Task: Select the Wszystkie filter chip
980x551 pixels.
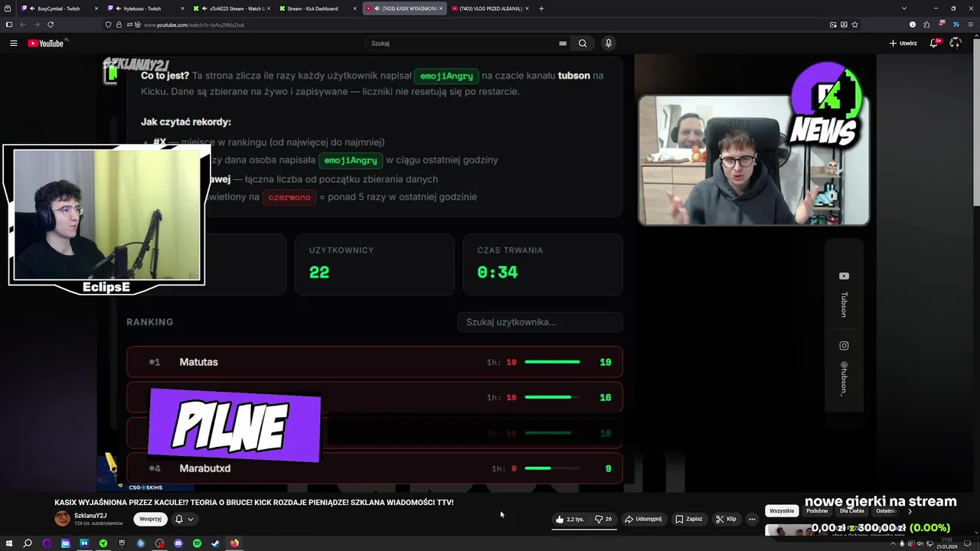Action: (782, 510)
